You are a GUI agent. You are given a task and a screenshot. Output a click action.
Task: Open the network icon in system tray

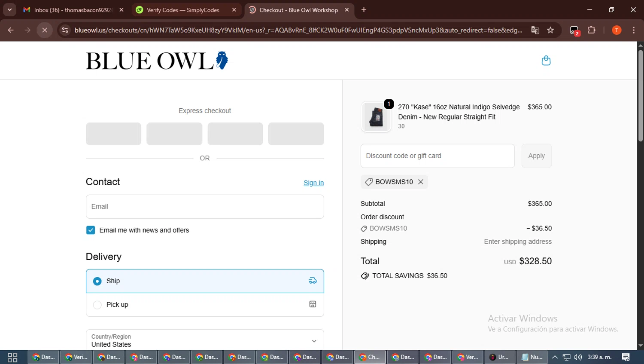point(566,357)
